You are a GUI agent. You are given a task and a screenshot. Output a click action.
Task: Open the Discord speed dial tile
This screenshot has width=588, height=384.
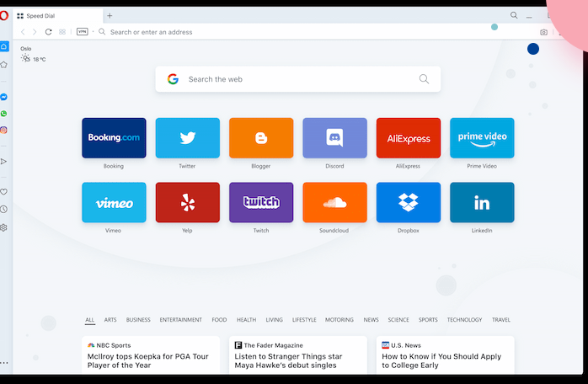pyautogui.click(x=335, y=138)
